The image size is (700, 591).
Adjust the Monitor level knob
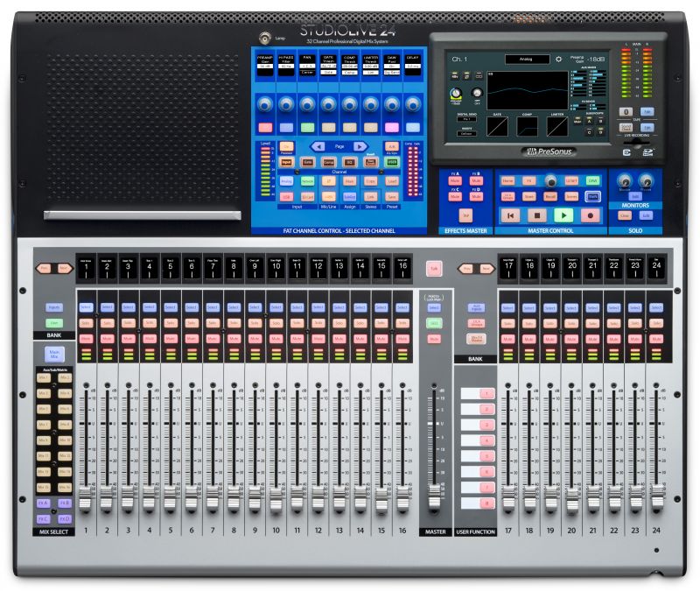624,180
